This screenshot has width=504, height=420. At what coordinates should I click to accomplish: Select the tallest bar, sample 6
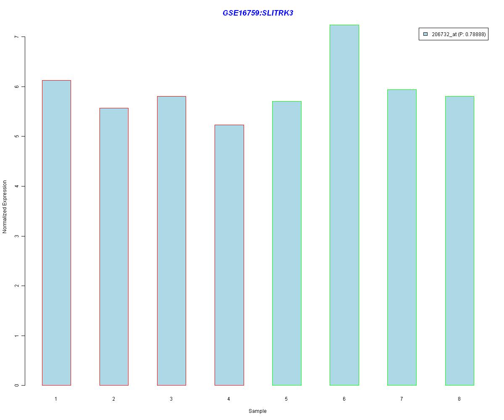coord(344,205)
